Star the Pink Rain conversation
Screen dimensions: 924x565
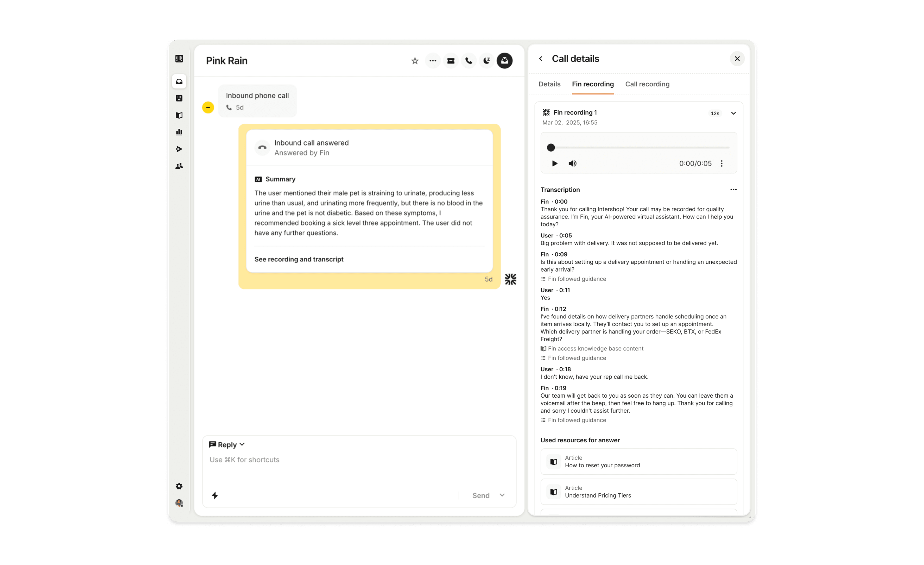coord(415,61)
